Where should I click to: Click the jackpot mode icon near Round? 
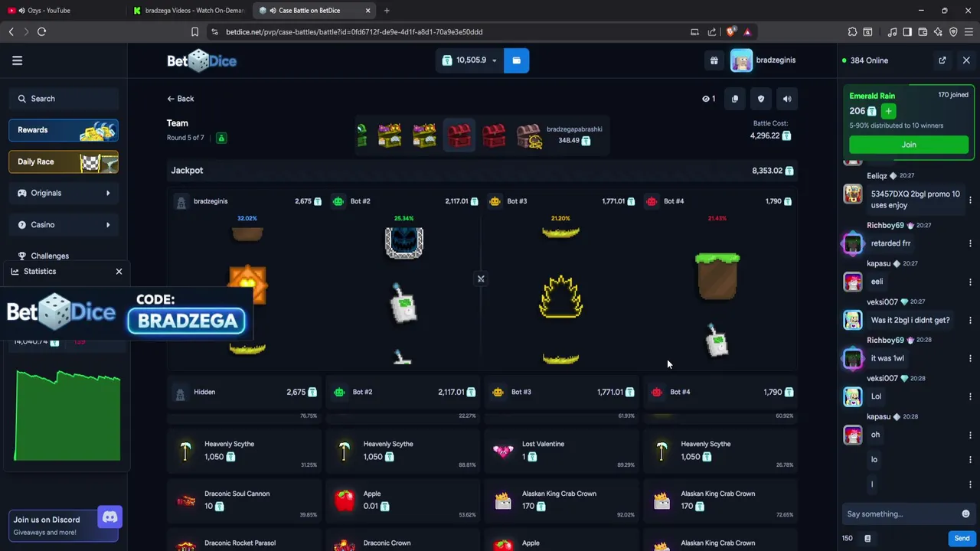[x=221, y=138]
